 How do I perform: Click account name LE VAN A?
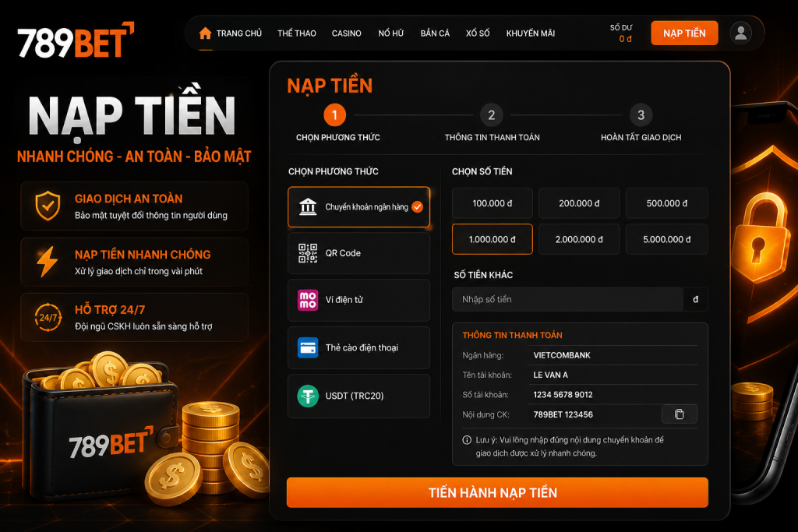(x=551, y=375)
